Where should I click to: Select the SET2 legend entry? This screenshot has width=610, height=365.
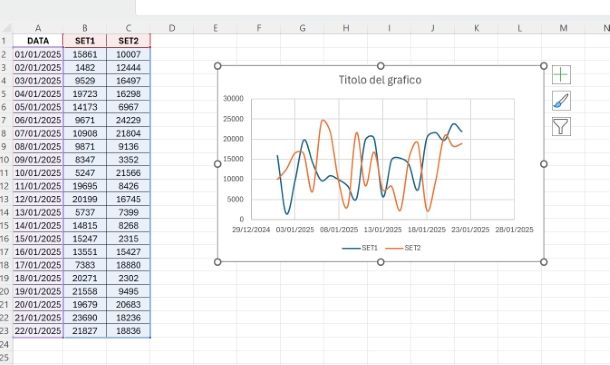403,248
